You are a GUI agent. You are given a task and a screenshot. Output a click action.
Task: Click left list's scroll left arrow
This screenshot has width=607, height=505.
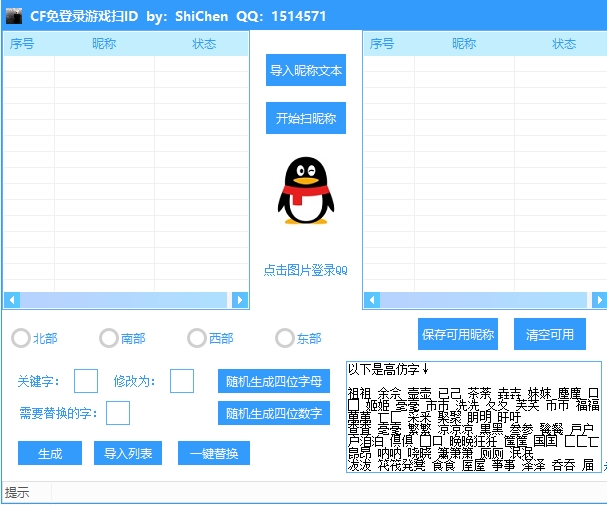12,300
